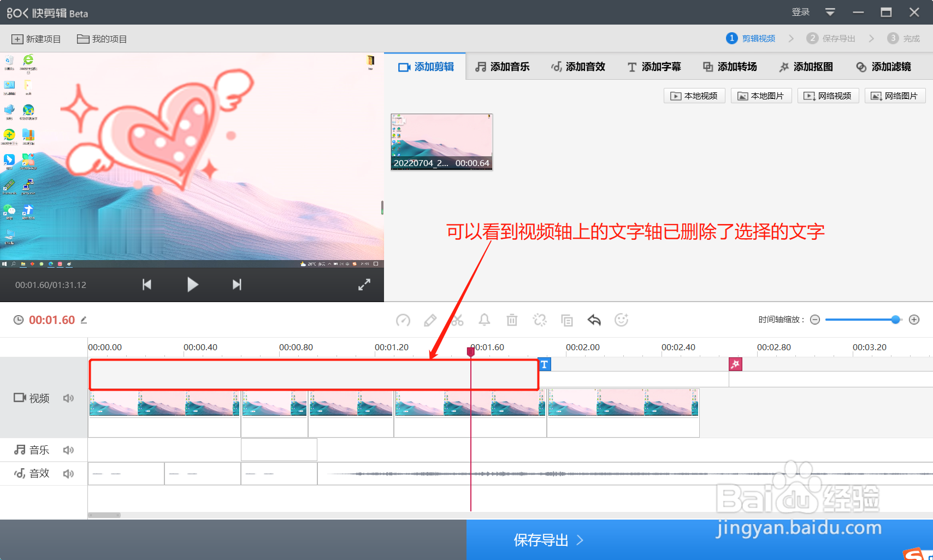The image size is (933, 560).
Task: Go to step 2 保存导出
Action: pos(831,38)
